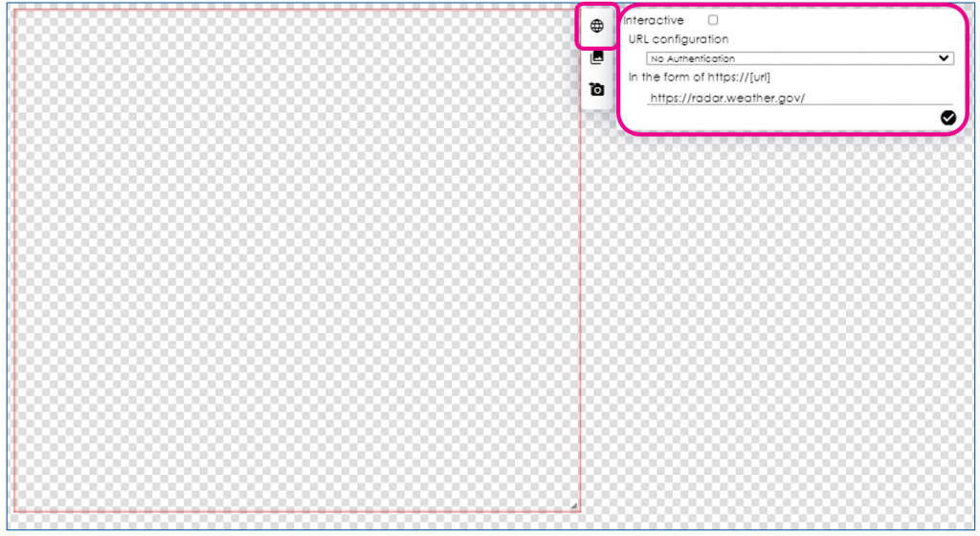The width and height of the screenshot is (980, 536).
Task: Grab the resize handle of red frame
Action: [x=574, y=505]
